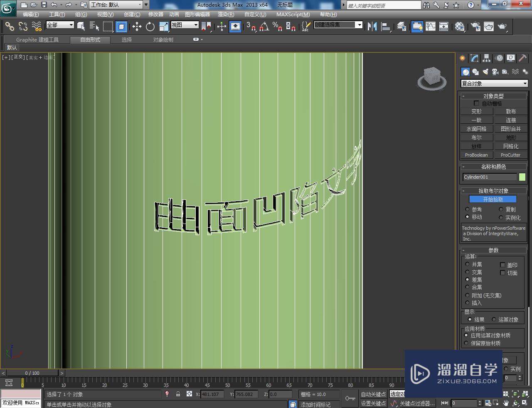
Task: Collapse the 对象类型 rollout
Action: tap(494, 96)
